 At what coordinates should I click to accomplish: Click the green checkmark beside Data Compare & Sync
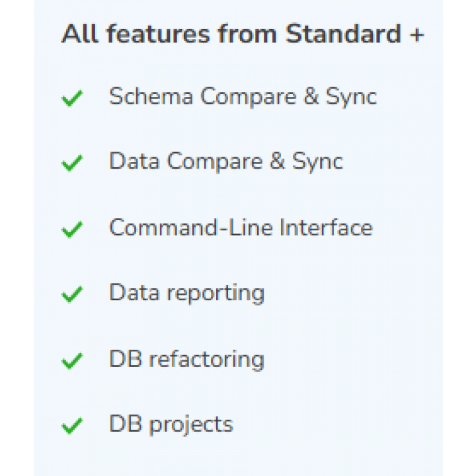tap(72, 163)
